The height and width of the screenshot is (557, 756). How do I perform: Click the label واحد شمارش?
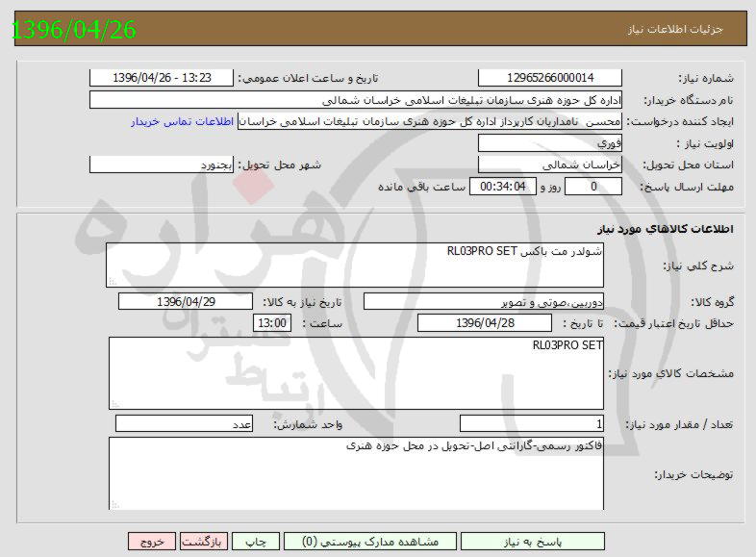click(x=308, y=424)
